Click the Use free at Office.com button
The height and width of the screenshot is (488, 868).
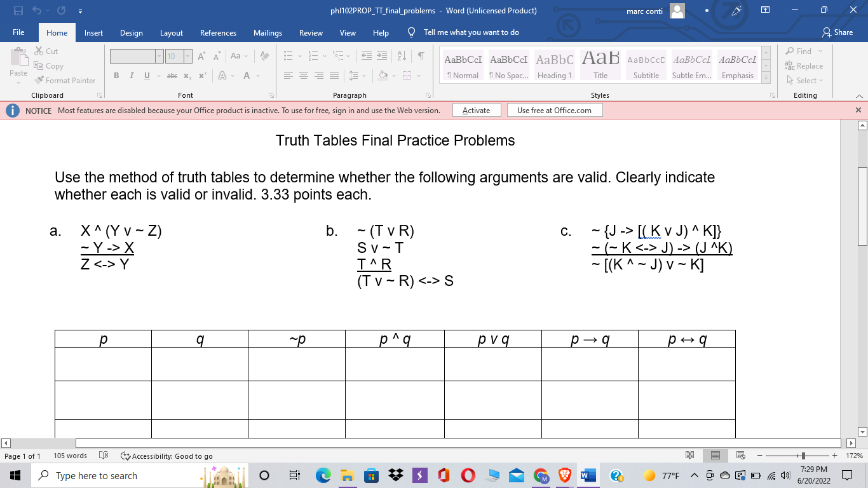[554, 109]
